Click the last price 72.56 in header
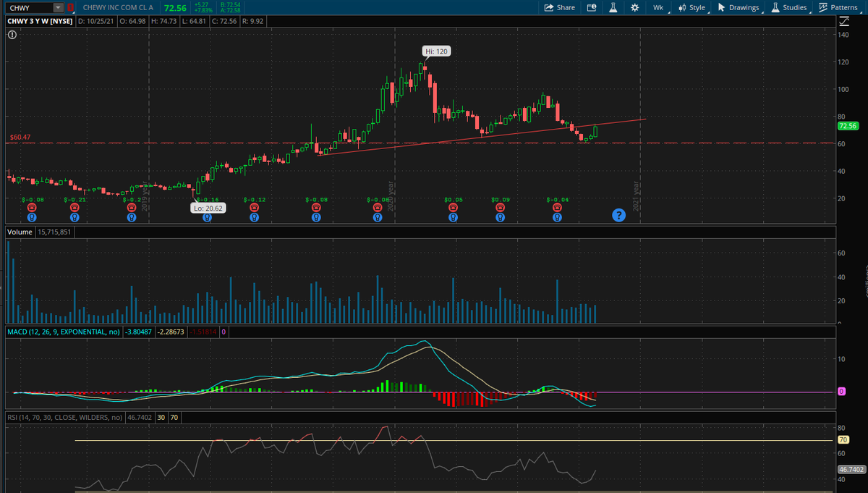 click(174, 8)
